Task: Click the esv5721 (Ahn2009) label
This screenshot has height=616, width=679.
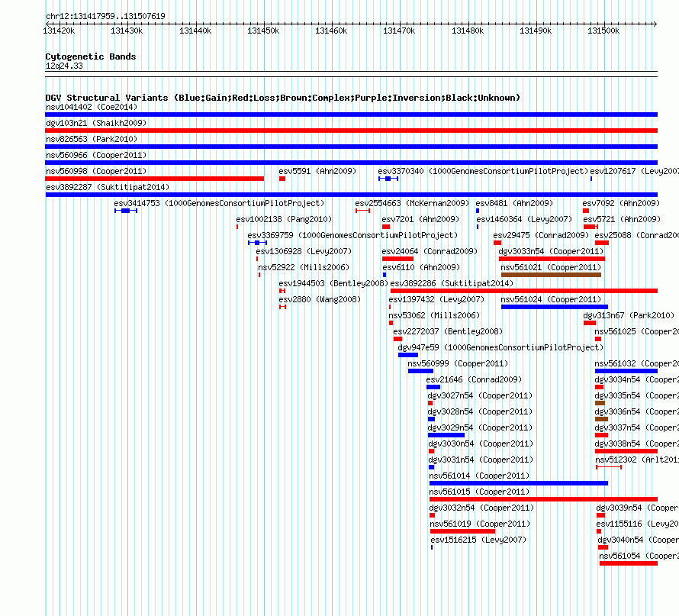Action: tap(622, 219)
